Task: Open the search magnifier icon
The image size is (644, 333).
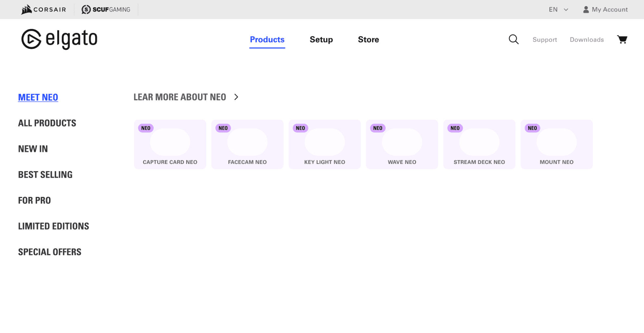Action: point(513,39)
